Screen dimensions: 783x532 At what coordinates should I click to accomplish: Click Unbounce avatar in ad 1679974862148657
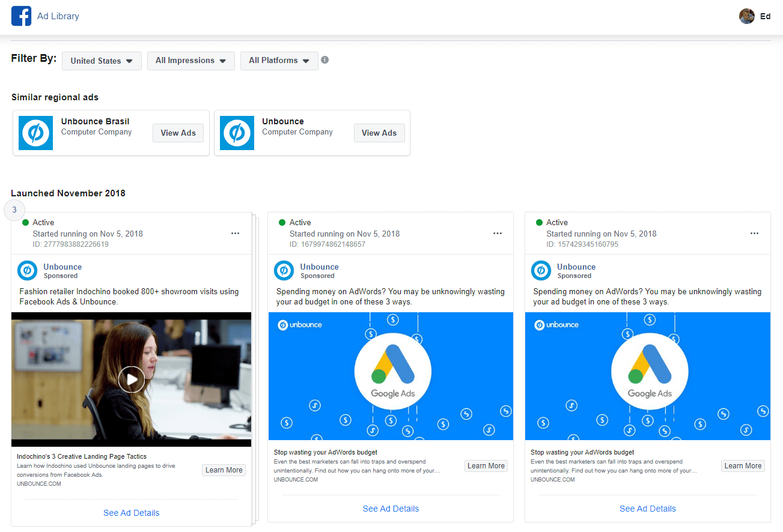[x=284, y=271]
